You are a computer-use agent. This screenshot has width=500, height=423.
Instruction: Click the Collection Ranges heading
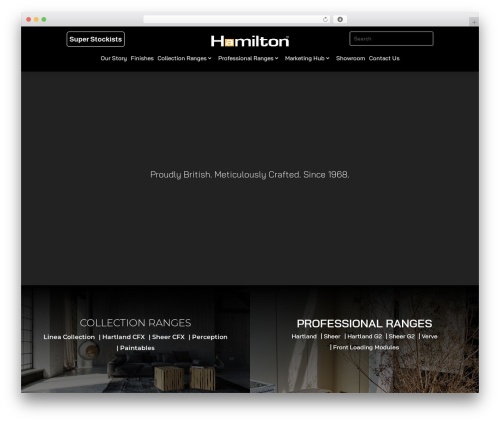135,323
